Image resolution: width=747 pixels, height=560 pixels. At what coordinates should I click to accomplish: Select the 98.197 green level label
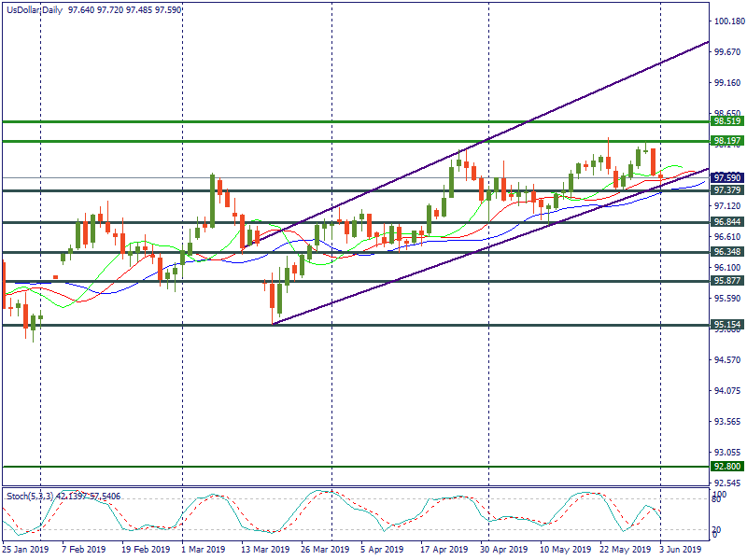726,140
